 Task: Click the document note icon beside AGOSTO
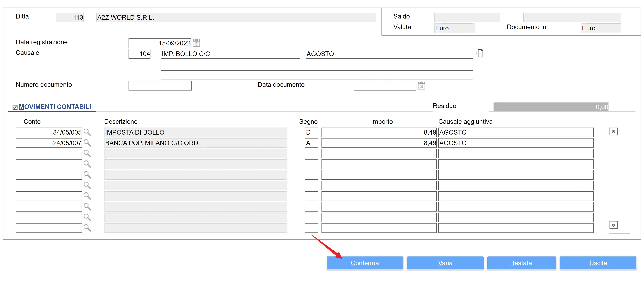[x=480, y=53]
